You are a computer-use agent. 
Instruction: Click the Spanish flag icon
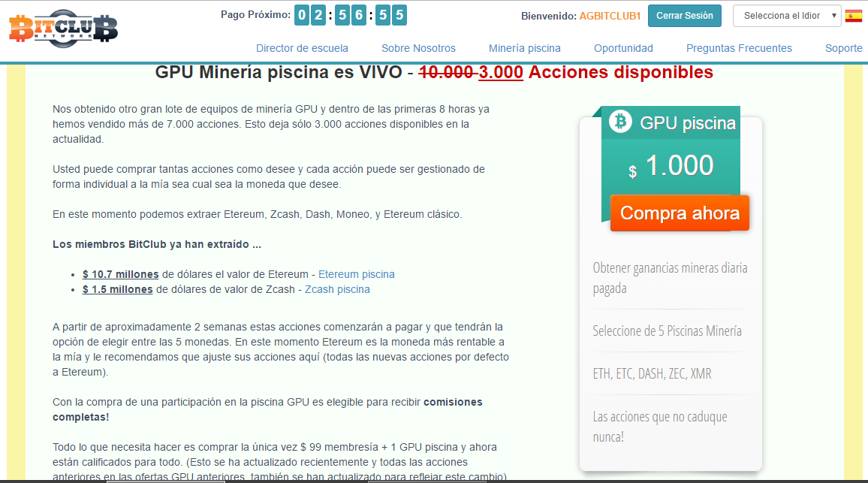point(854,16)
